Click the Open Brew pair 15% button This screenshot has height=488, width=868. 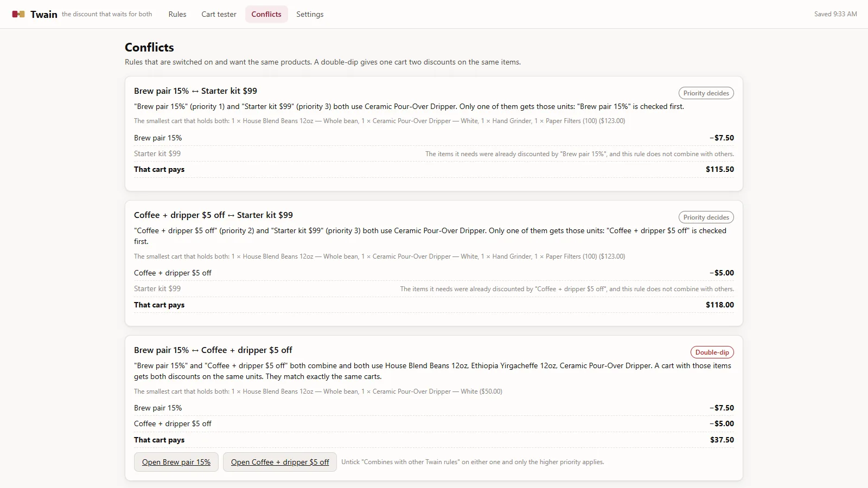click(176, 462)
